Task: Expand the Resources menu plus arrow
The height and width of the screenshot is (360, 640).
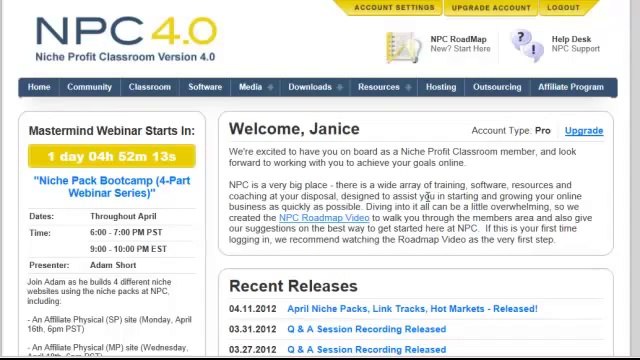Action: click(408, 87)
